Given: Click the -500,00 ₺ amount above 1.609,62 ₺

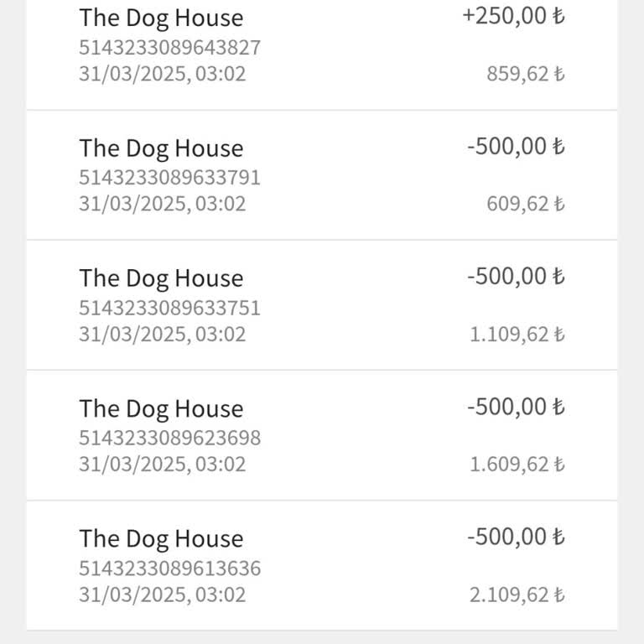Looking at the screenshot, I should click(x=516, y=408).
